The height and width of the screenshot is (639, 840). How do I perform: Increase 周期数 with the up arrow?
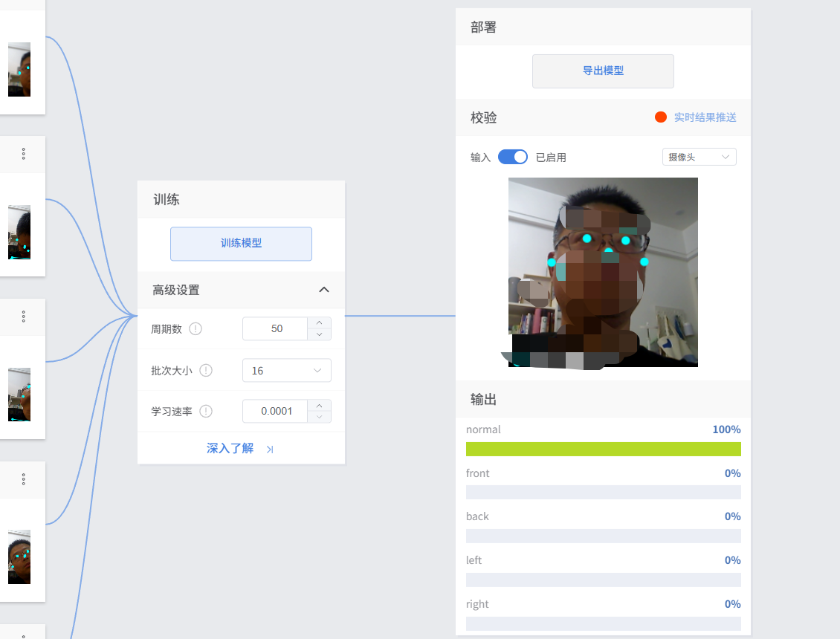320,322
